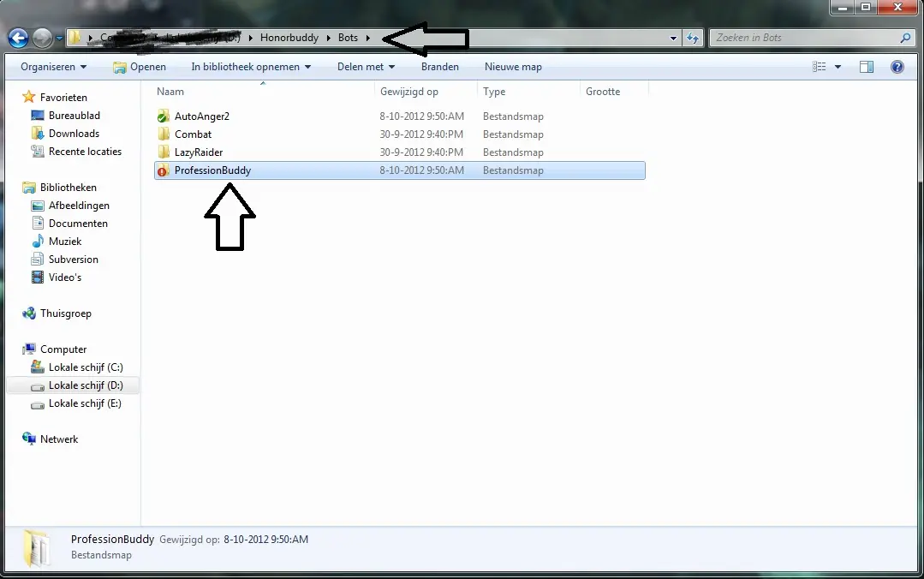Maximize the Explorer window
Viewport: 924px width, 579px height.
866,7
